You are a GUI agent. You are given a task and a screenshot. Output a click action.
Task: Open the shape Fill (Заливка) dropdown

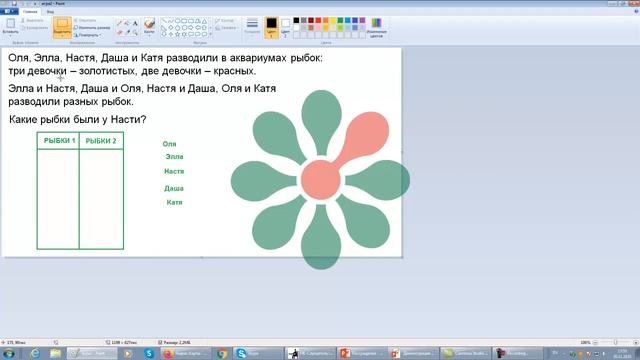pyautogui.click(x=226, y=28)
